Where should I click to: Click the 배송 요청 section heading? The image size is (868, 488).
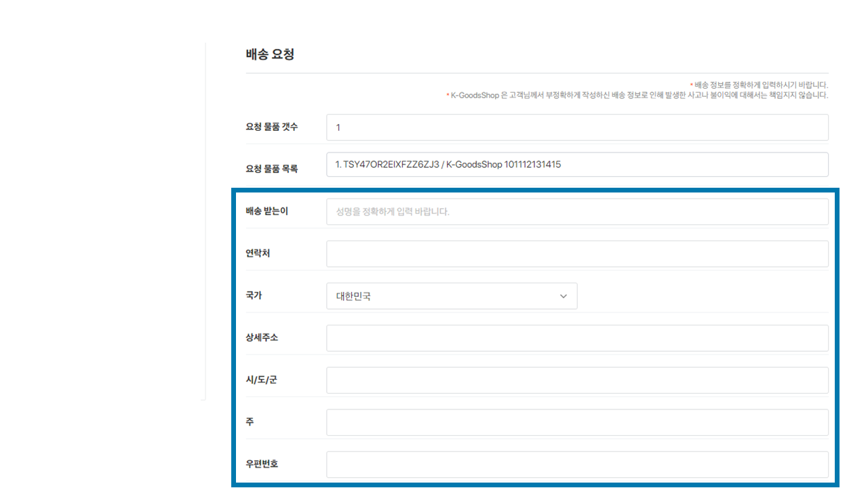[270, 55]
